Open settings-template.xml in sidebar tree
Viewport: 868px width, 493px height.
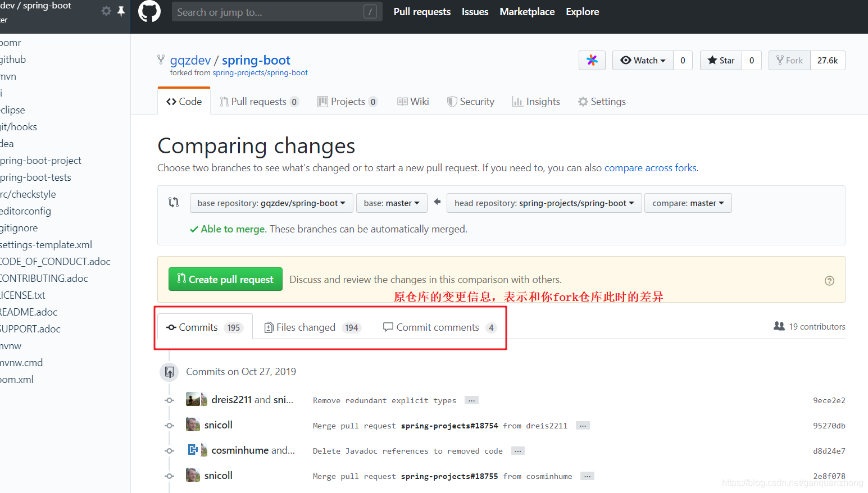[x=46, y=245]
